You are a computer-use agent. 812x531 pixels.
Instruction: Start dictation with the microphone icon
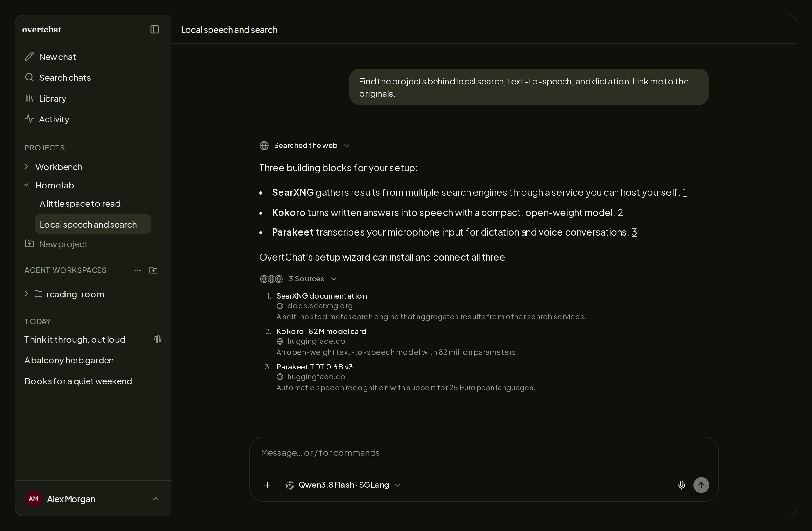point(681,485)
